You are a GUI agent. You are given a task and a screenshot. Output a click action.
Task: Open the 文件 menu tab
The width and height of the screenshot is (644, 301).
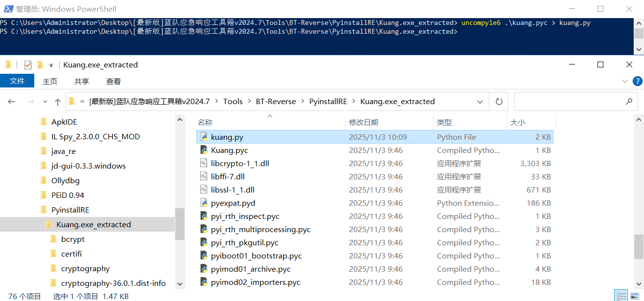pos(17,81)
